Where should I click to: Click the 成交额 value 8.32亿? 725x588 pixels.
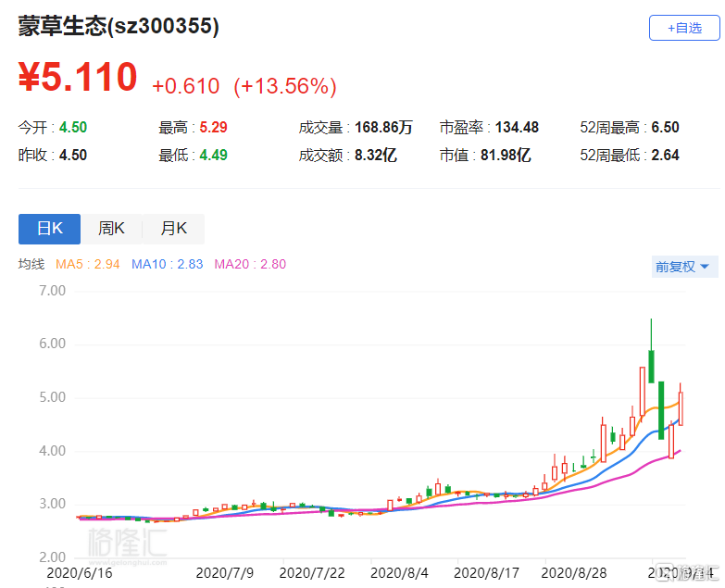(375, 155)
